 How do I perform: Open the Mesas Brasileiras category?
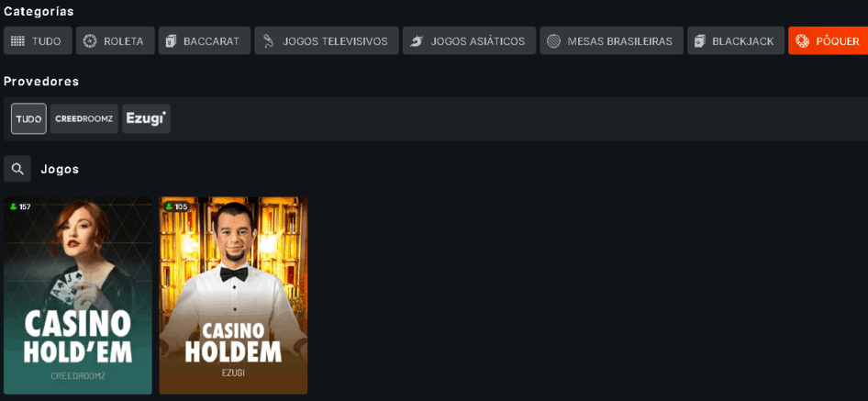point(612,41)
